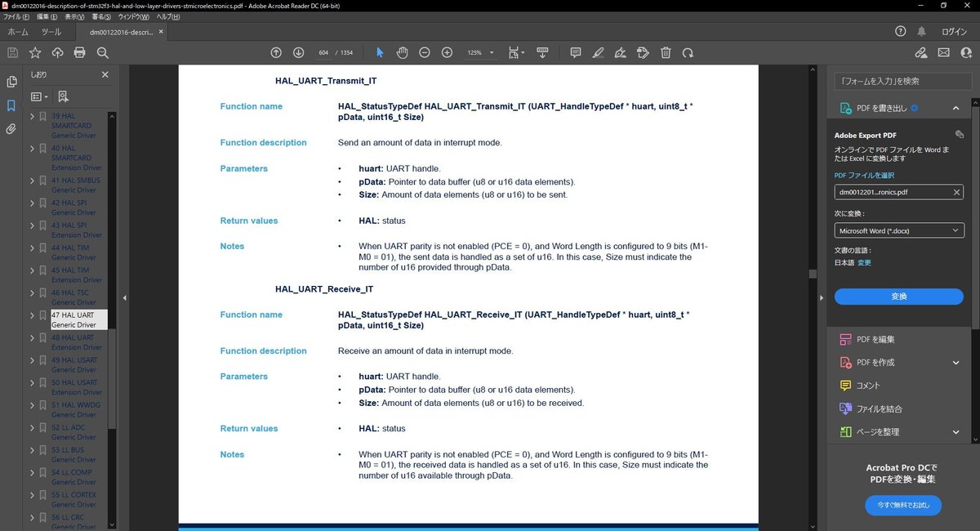This screenshot has height=531, width=980.
Task: Open the fill and sign stamp tool
Action: pos(643,52)
